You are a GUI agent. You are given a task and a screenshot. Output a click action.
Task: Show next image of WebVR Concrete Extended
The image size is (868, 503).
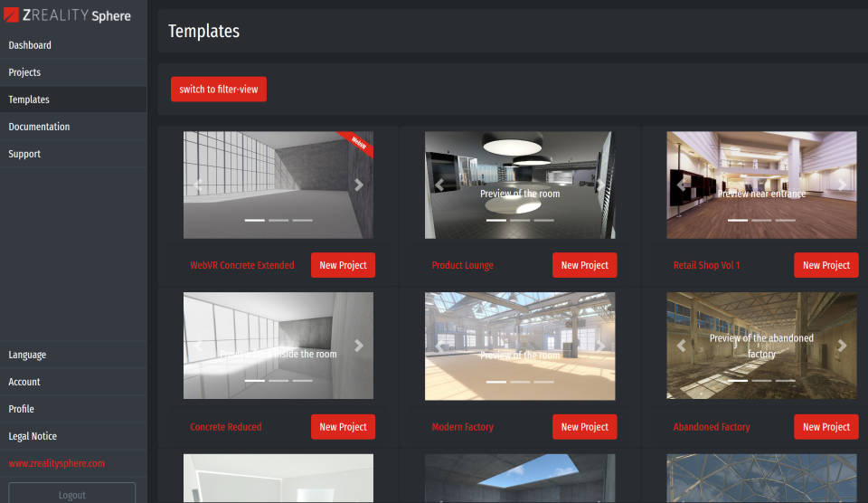359,185
